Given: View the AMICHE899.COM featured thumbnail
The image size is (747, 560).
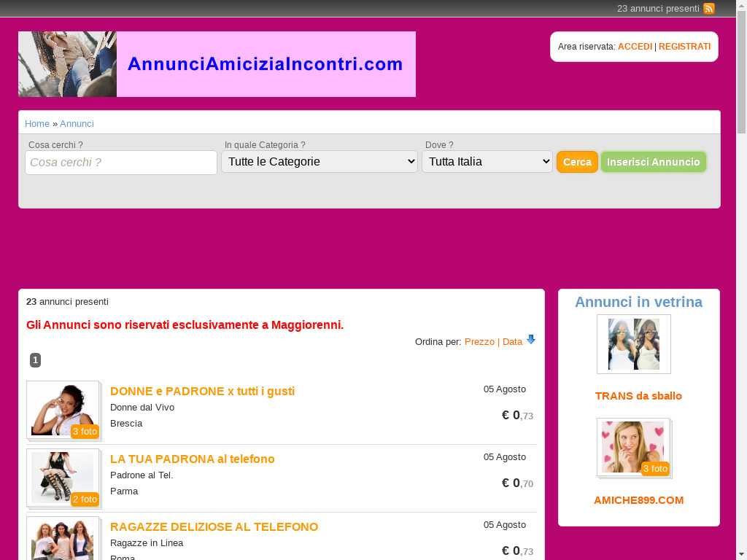Looking at the screenshot, I should click(634, 448).
